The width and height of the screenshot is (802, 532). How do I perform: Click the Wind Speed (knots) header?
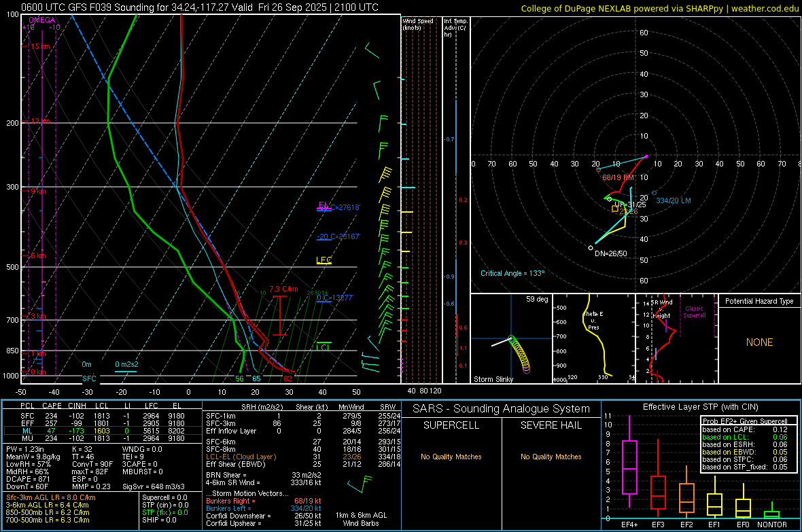[x=418, y=24]
